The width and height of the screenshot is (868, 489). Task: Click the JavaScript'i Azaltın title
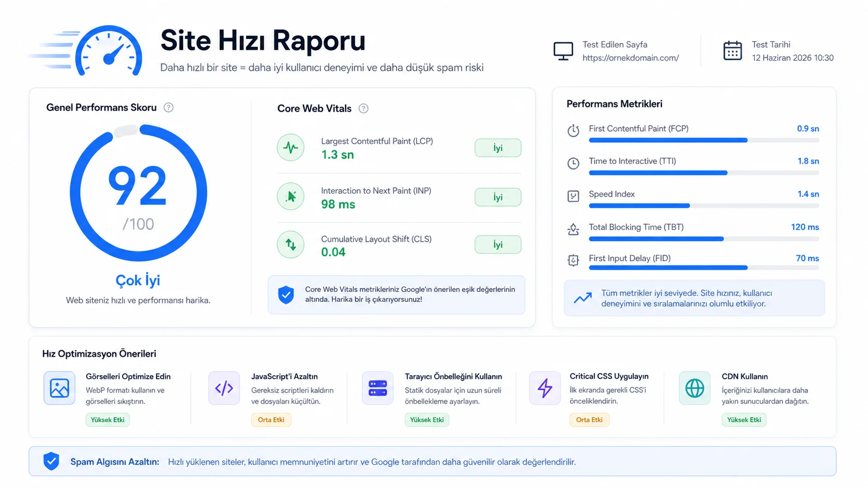[x=284, y=376]
